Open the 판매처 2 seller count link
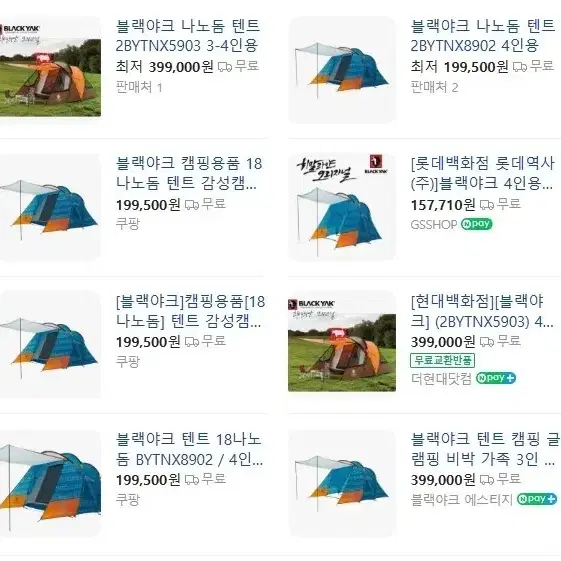 434,87
